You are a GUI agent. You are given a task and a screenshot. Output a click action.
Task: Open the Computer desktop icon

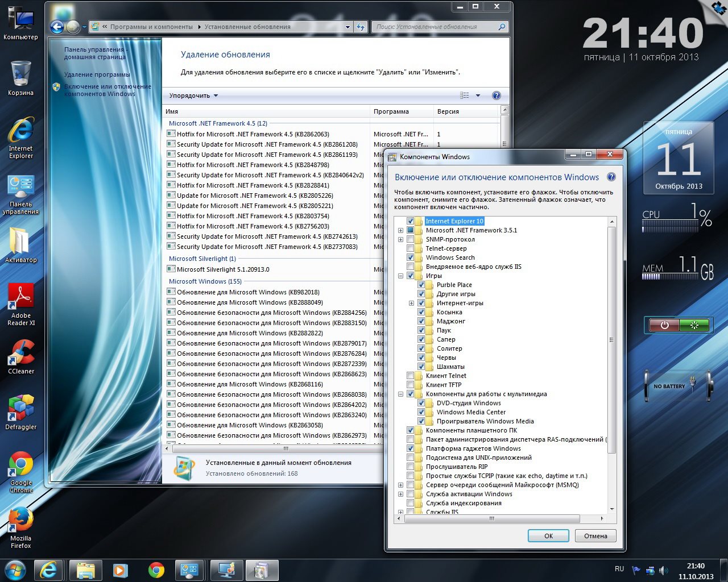point(20,23)
